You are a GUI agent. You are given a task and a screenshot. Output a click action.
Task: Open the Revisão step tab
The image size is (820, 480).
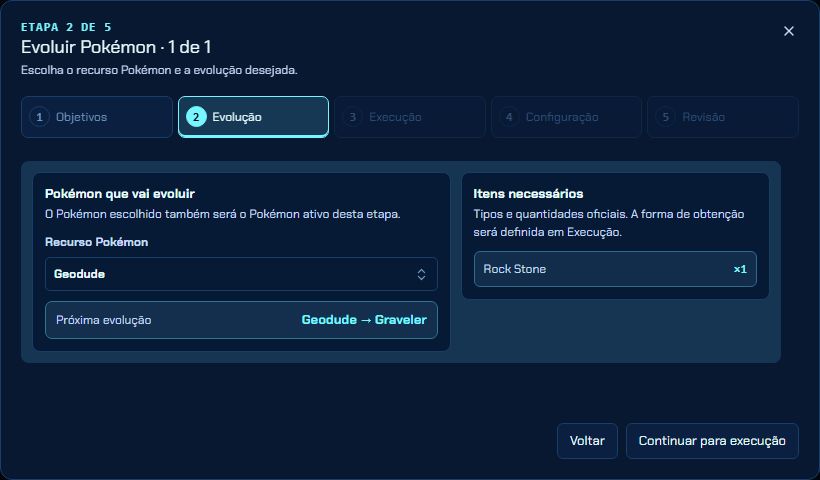click(x=723, y=117)
